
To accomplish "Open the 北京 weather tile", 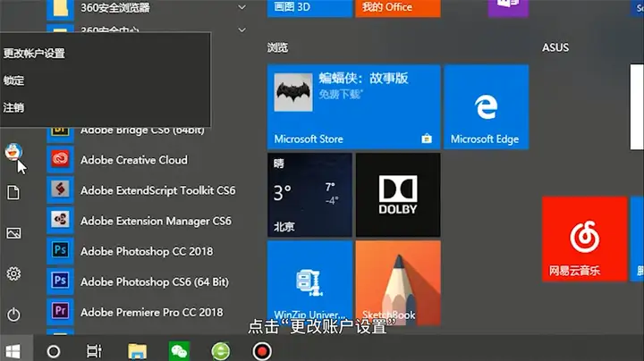I will pos(309,195).
